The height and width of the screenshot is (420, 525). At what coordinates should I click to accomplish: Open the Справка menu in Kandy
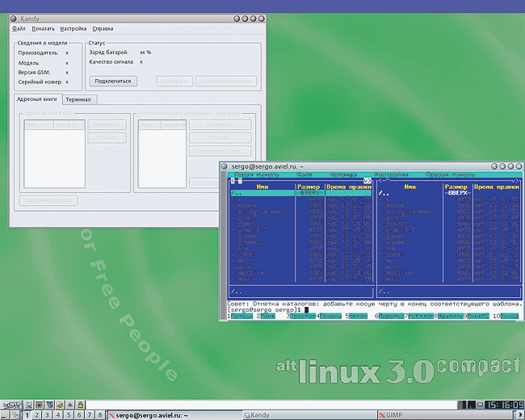(103, 29)
